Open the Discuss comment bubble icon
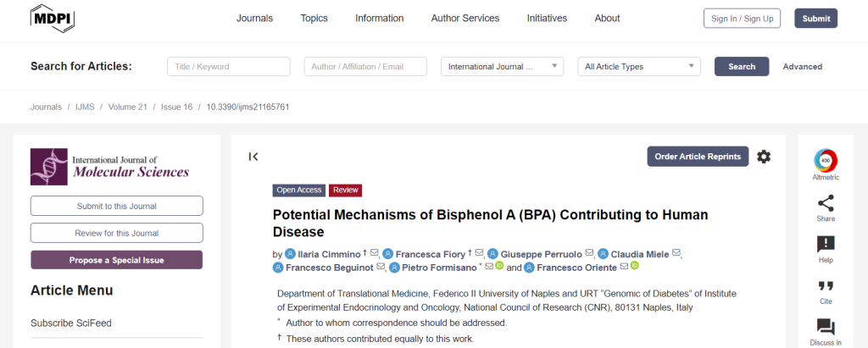The height and width of the screenshot is (348, 868). (826, 328)
